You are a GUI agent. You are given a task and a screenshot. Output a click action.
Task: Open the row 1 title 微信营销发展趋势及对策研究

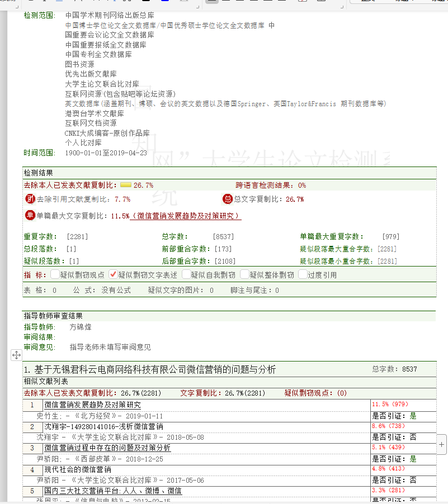tap(92, 405)
